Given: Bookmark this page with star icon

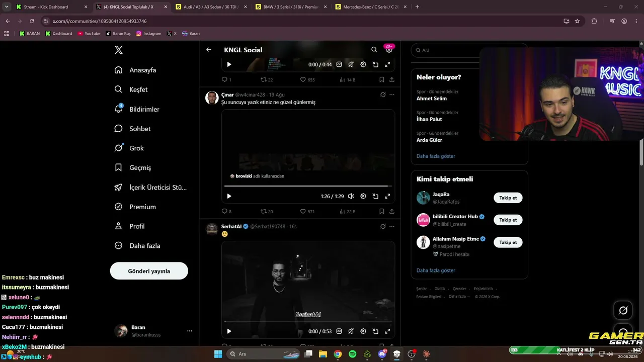Looking at the screenshot, I should click(577, 21).
